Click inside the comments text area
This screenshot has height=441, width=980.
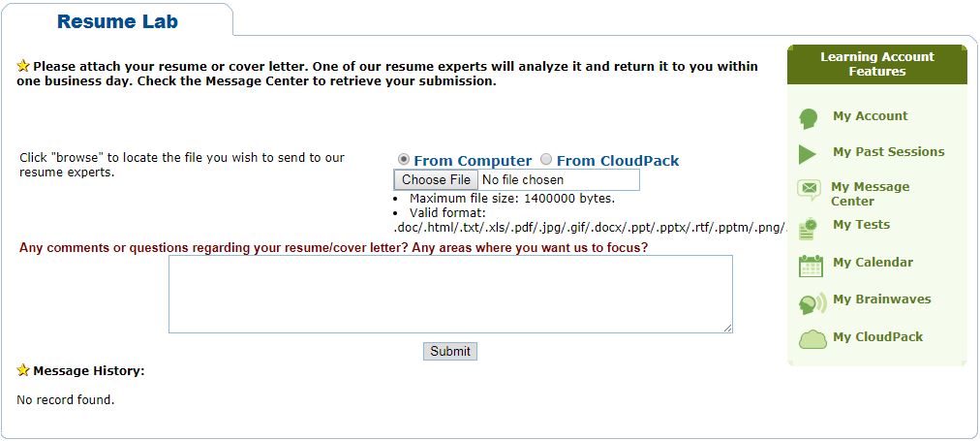[x=450, y=295]
